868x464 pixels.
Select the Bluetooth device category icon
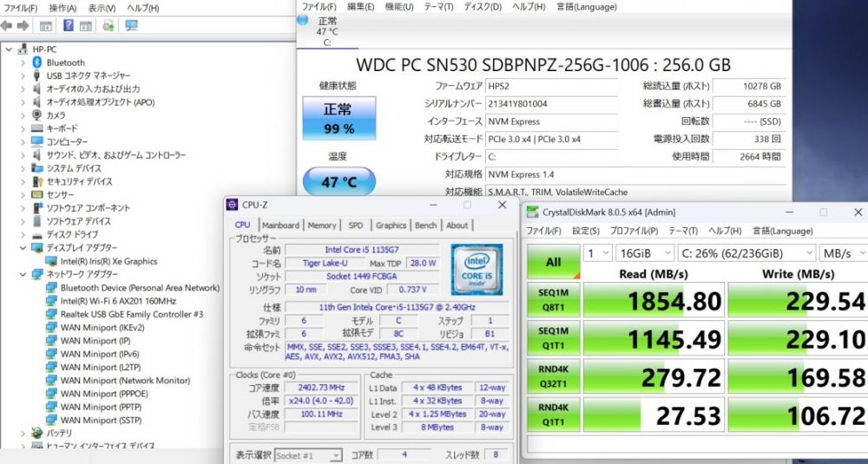tap(37, 62)
